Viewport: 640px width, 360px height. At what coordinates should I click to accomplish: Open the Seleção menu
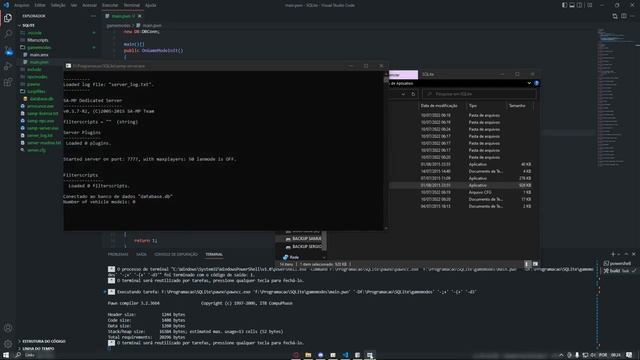click(x=58, y=5)
